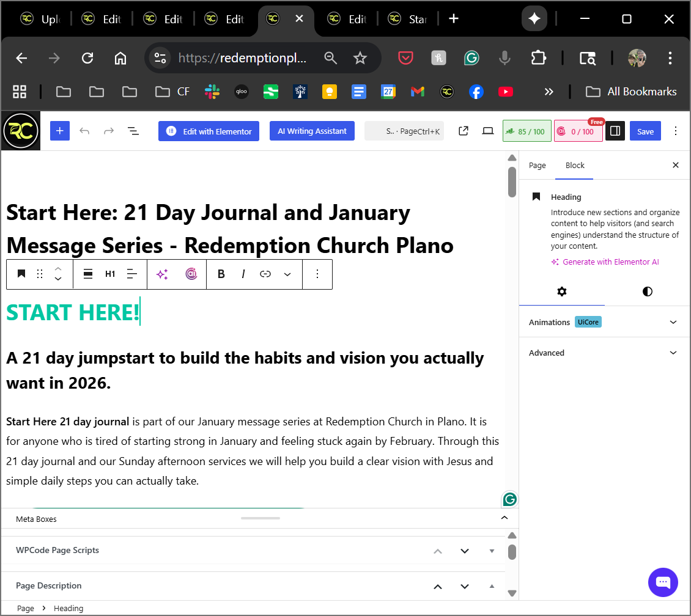Image resolution: width=691 pixels, height=616 pixels.
Task: Open the Document Overview list view
Action: coord(133,131)
